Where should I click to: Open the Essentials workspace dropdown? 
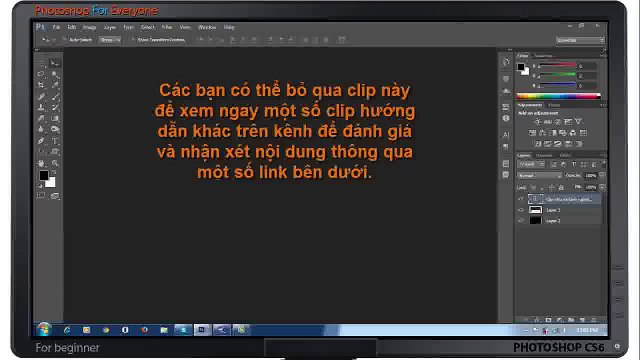580,40
